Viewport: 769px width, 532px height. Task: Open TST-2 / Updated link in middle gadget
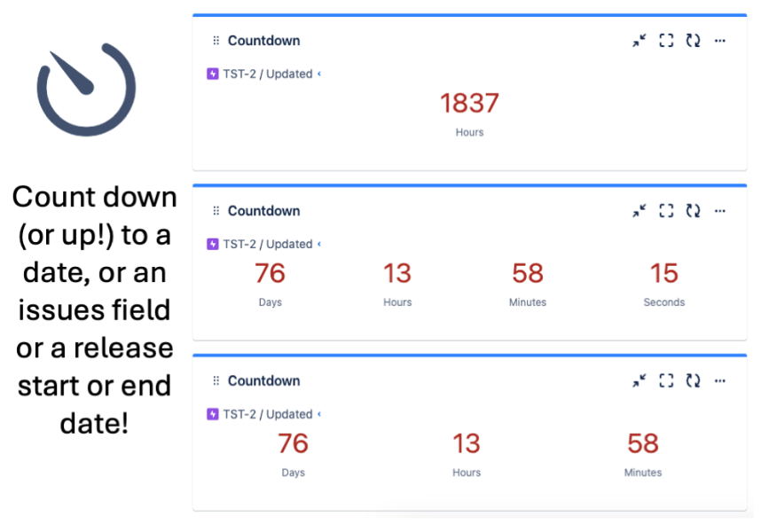(267, 245)
